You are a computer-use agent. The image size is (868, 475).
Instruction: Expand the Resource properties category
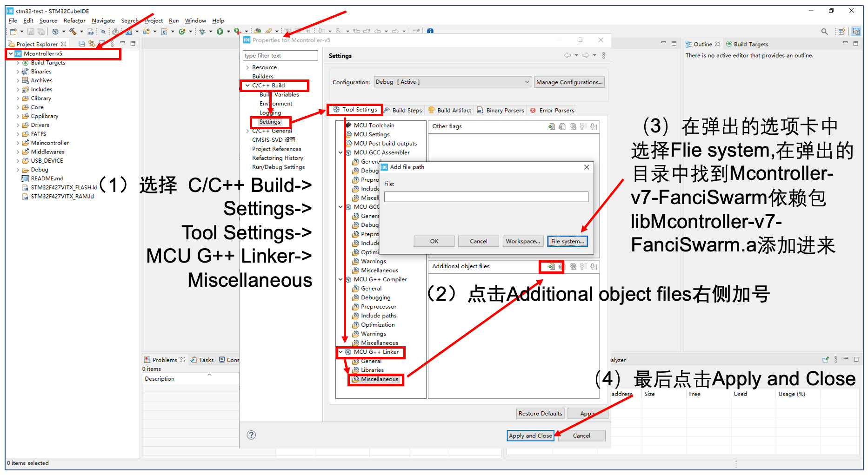pos(247,67)
